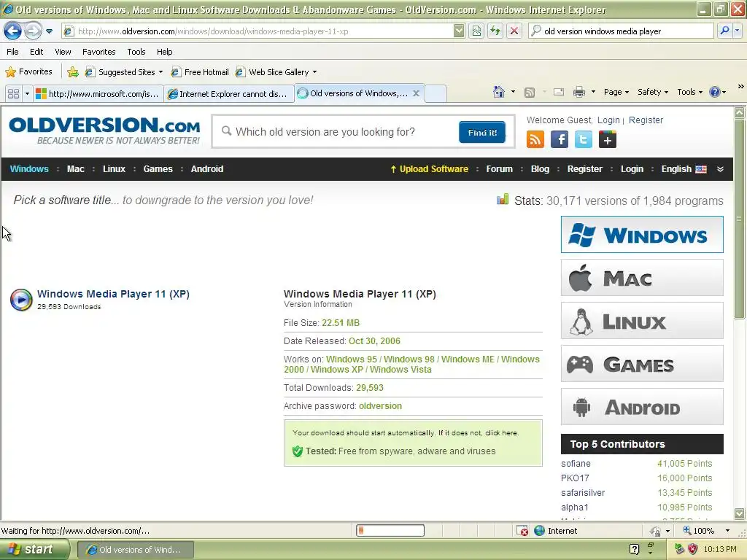
Task: Click the large Windows category button
Action: point(642,234)
